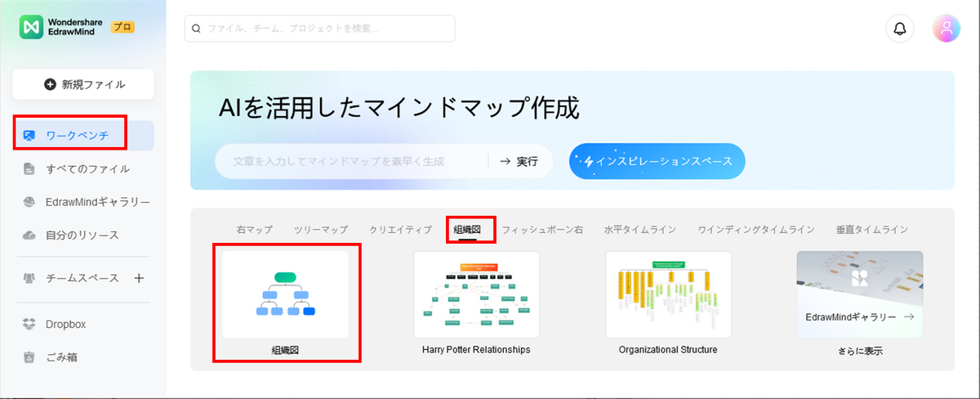Switch to the 水平タイムライン tab

point(639,230)
